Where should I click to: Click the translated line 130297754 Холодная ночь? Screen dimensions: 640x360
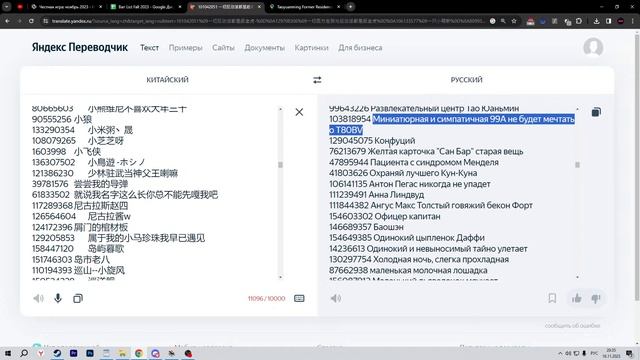pos(419,260)
